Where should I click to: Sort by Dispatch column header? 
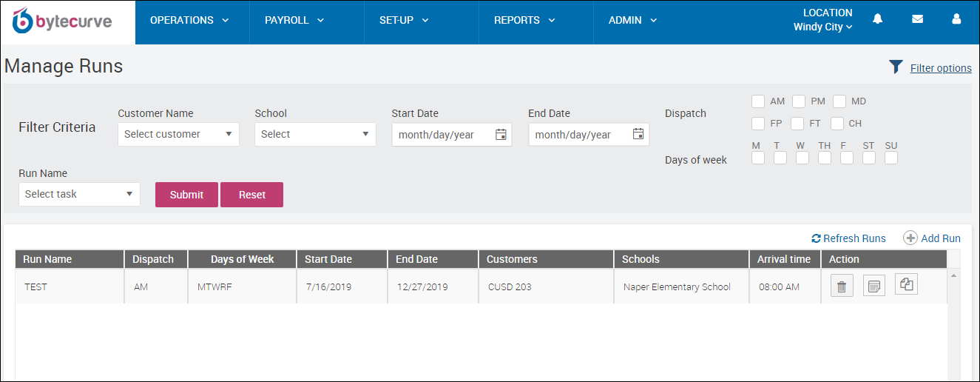click(x=156, y=259)
